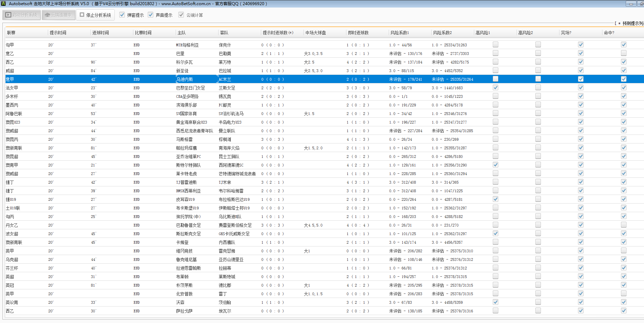Click the 云端连接中 cloud icon button
The width and height of the screenshot is (644, 323).
click(58, 15)
